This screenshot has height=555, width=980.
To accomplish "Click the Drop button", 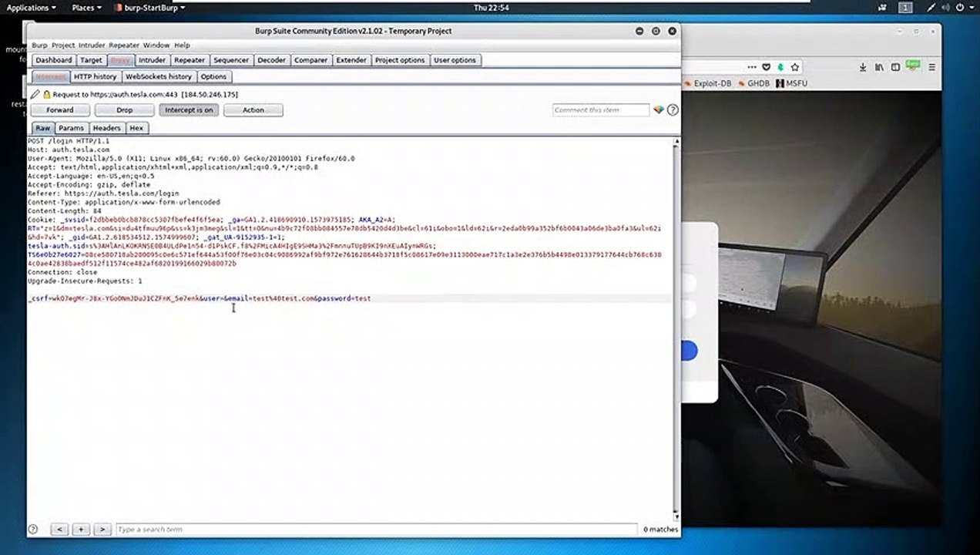I will pos(124,110).
